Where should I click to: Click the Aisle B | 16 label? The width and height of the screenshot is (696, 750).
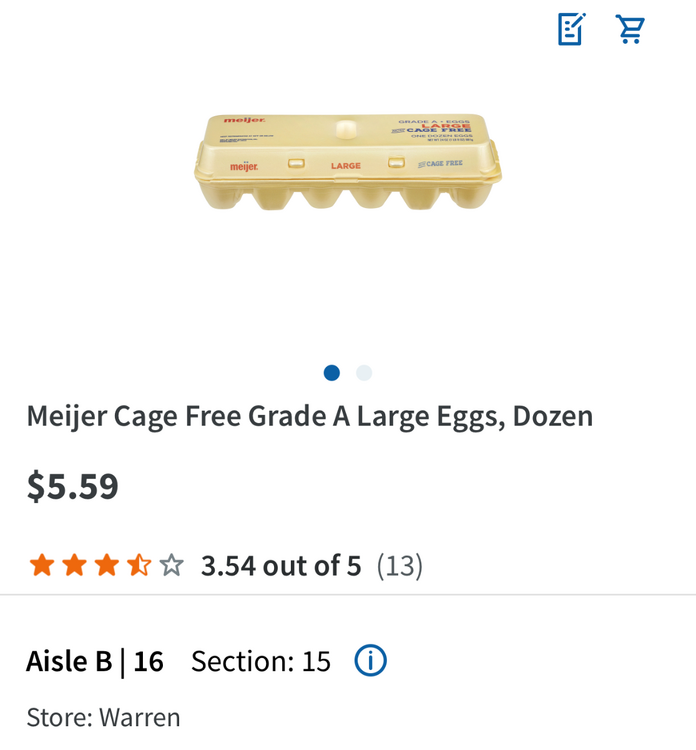coord(95,661)
